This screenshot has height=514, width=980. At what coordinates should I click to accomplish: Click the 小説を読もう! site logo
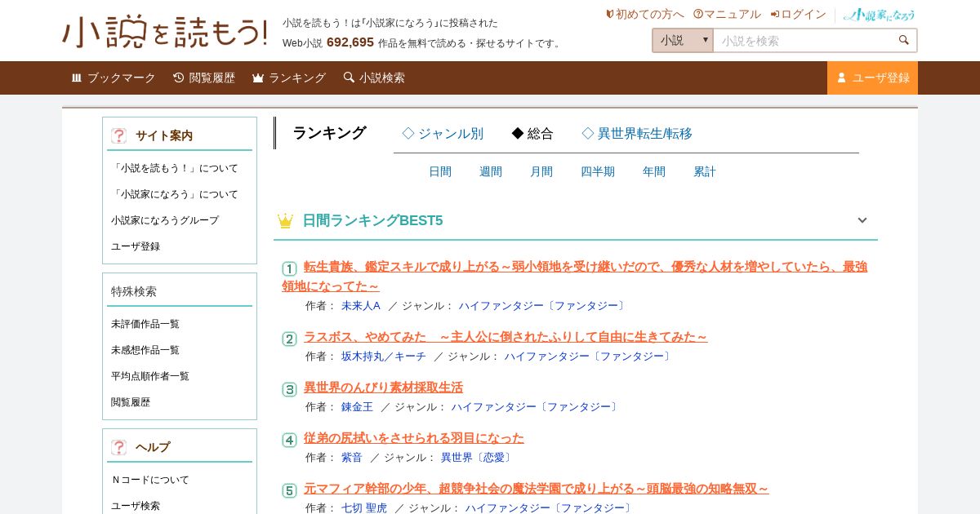pyautogui.click(x=165, y=32)
